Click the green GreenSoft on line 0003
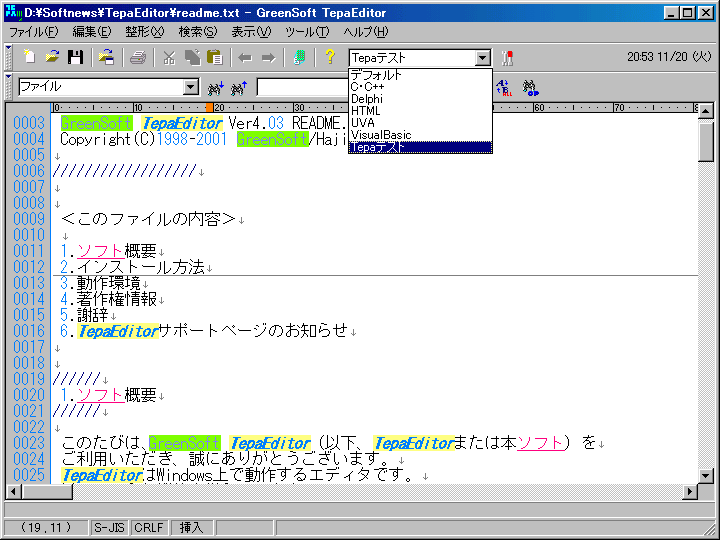This screenshot has width=720, height=540. 96,123
